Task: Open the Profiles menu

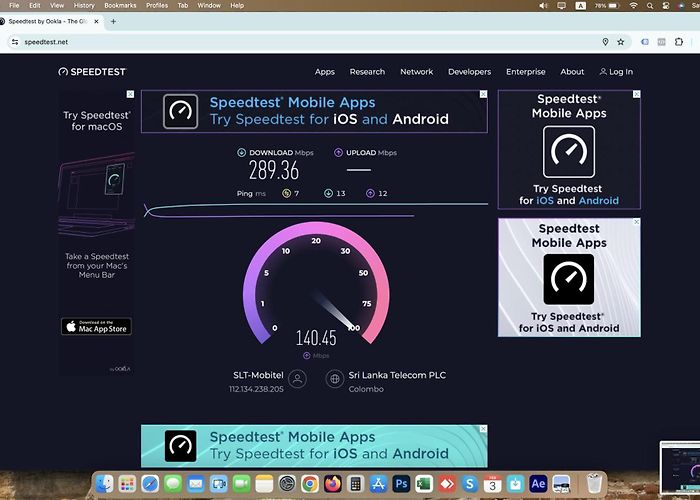Action: [157, 5]
